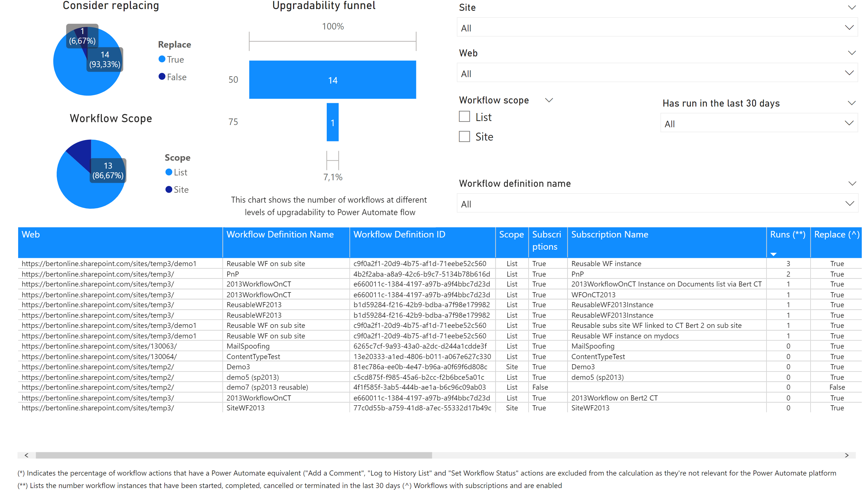Click the 30 days slicer header chevron

tap(852, 103)
